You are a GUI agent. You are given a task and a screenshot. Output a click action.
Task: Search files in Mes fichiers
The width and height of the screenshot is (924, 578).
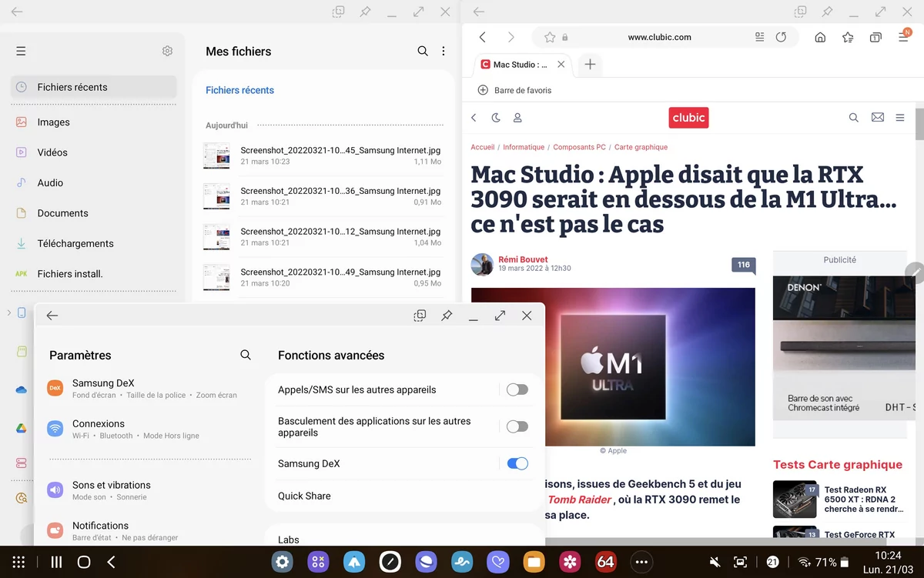(423, 51)
